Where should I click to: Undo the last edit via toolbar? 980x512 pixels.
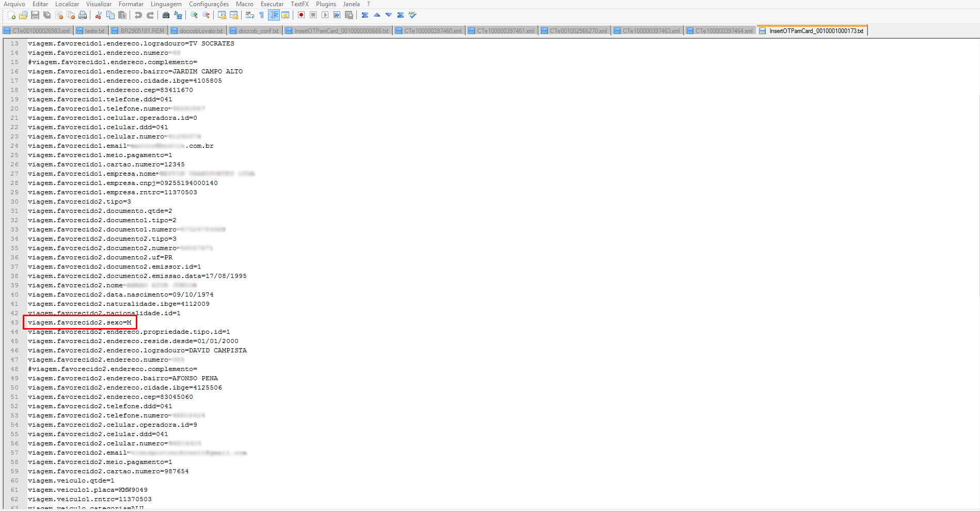(138, 15)
